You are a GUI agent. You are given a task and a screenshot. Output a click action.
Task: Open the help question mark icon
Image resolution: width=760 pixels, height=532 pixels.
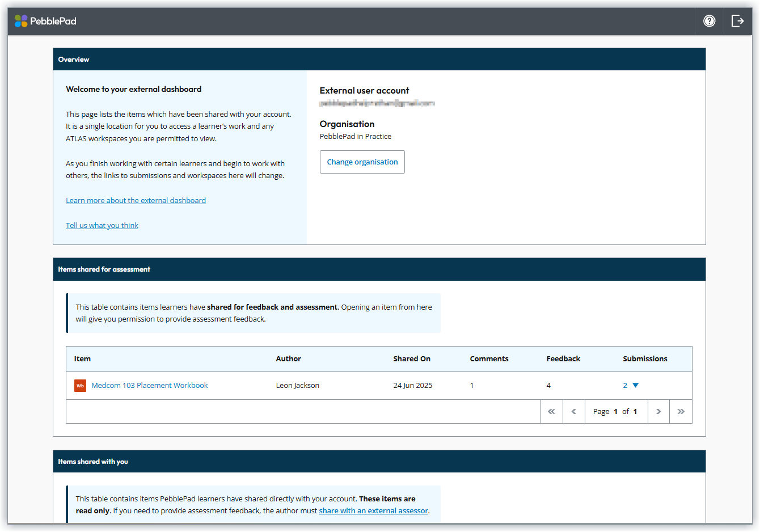click(x=710, y=21)
